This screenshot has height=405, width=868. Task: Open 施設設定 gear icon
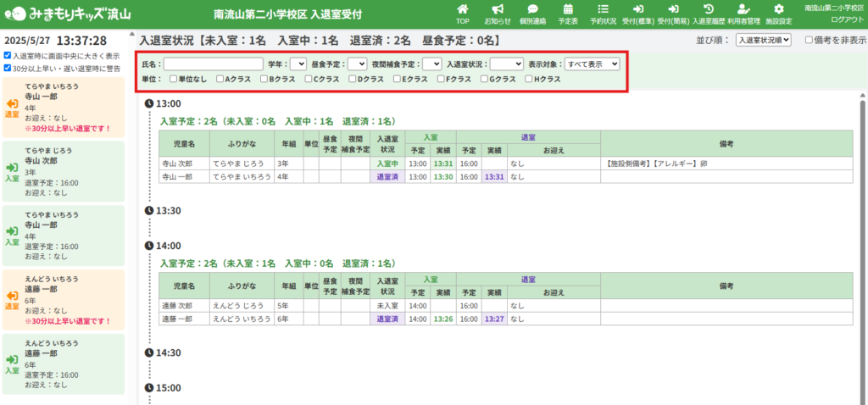(x=779, y=9)
